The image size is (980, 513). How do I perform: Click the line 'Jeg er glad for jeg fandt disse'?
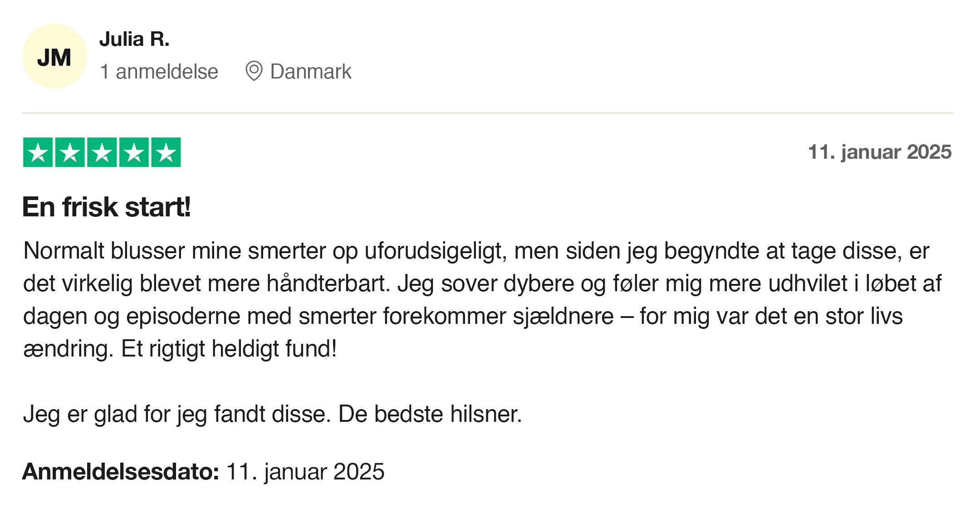click(177, 414)
